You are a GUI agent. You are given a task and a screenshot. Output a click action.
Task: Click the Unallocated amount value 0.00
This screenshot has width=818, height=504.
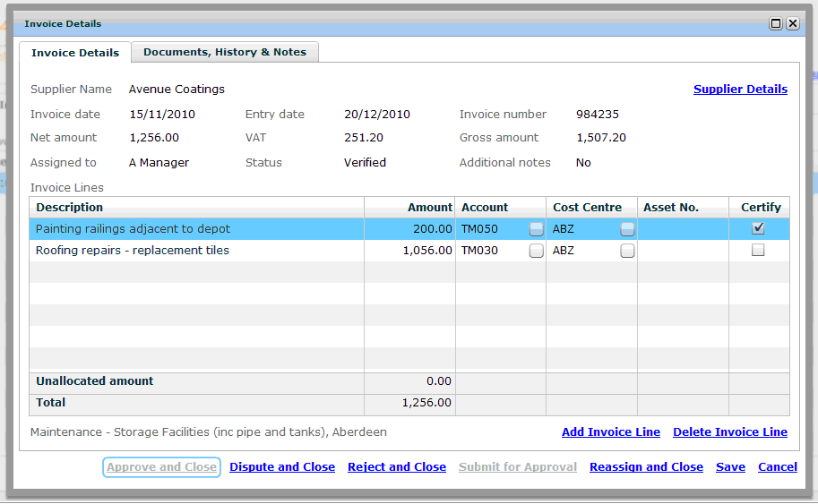[439, 381]
